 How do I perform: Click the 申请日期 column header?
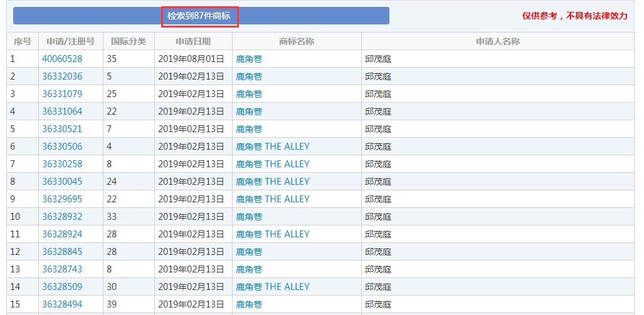[x=193, y=41]
